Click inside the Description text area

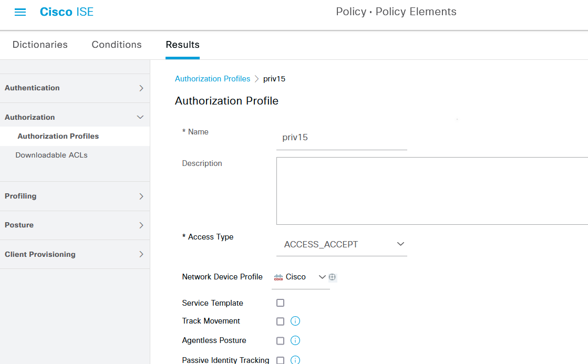pos(432,191)
